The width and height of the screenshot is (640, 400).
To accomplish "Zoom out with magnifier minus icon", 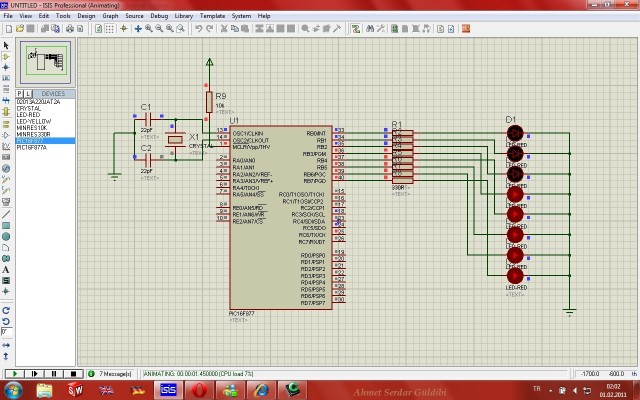I will coord(159,29).
